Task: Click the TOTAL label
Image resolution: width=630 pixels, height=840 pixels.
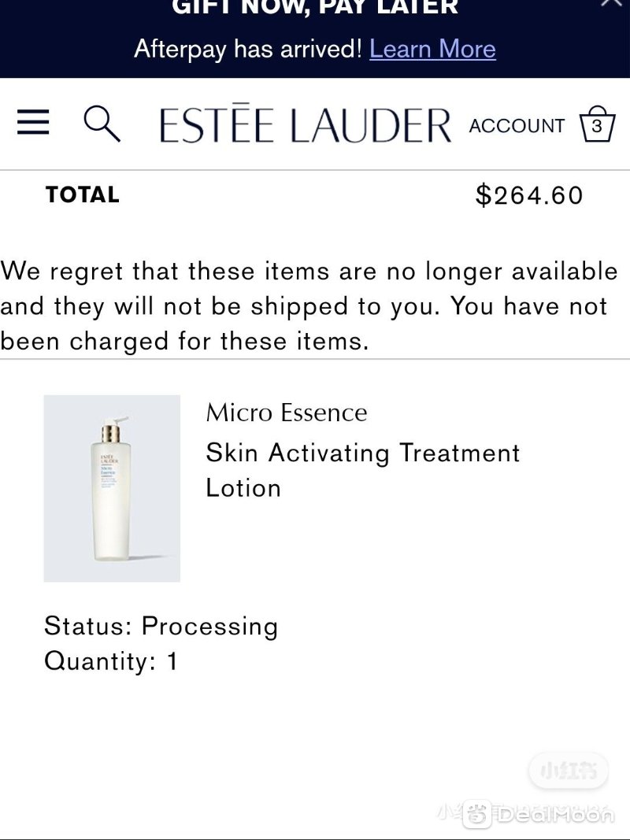Action: coord(83,194)
